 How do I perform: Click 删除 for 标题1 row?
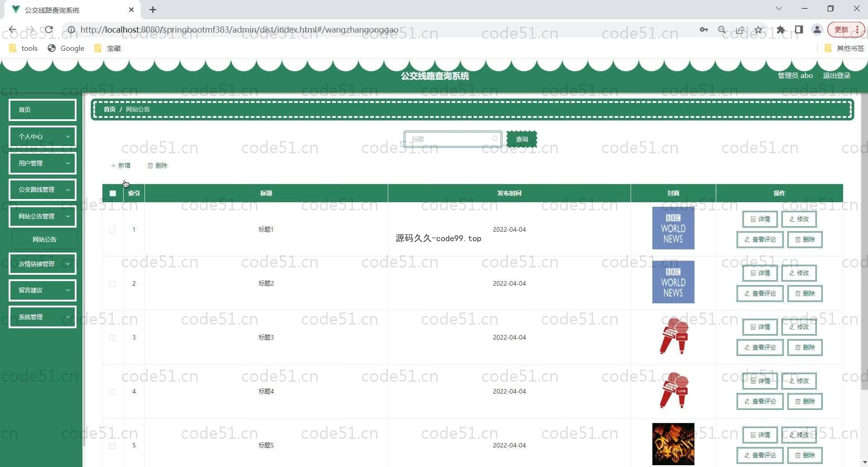coord(805,239)
